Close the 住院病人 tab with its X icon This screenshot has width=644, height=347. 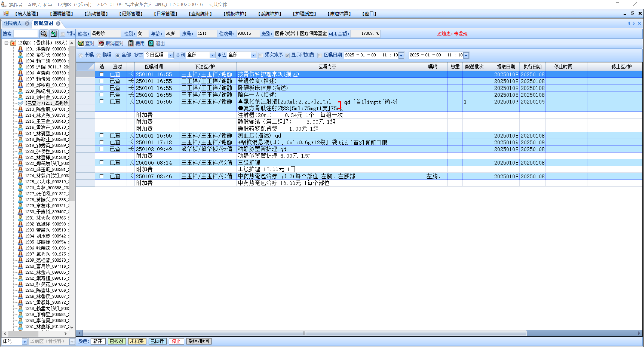click(27, 24)
